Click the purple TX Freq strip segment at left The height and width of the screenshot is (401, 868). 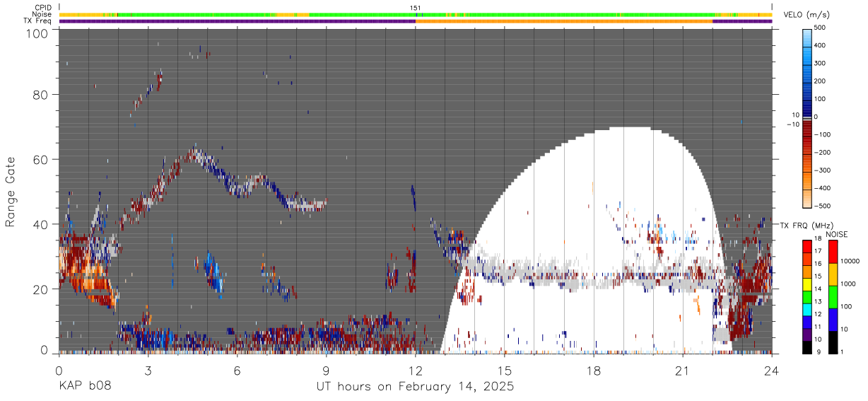coord(237,21)
